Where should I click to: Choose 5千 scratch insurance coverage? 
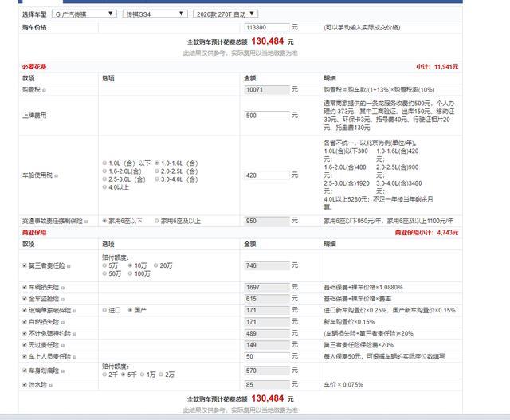point(124,375)
